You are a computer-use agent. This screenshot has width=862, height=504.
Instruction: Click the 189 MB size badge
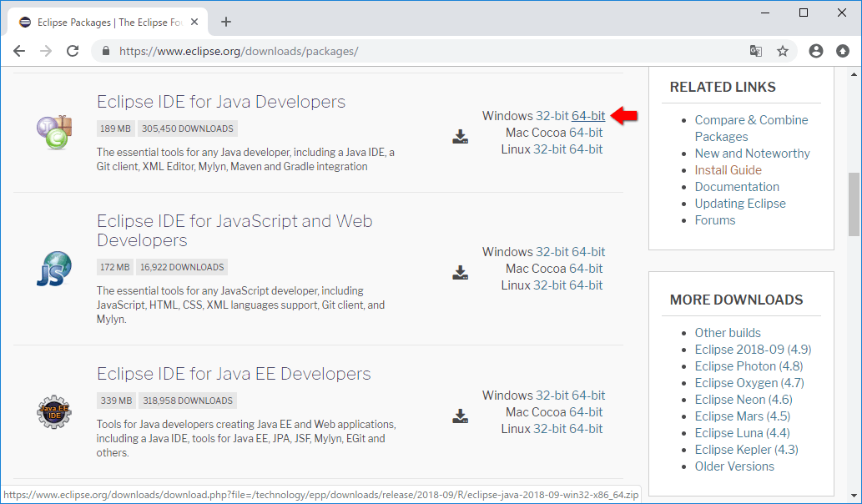click(x=115, y=129)
